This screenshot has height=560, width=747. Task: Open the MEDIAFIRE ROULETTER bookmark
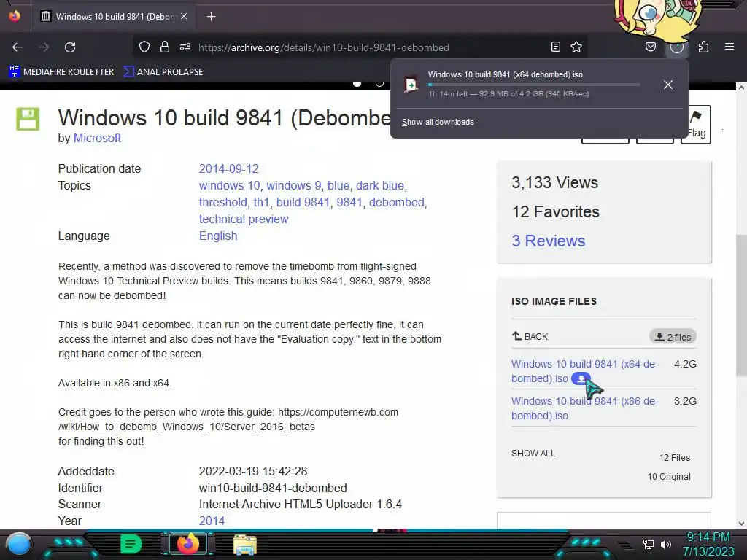point(61,72)
